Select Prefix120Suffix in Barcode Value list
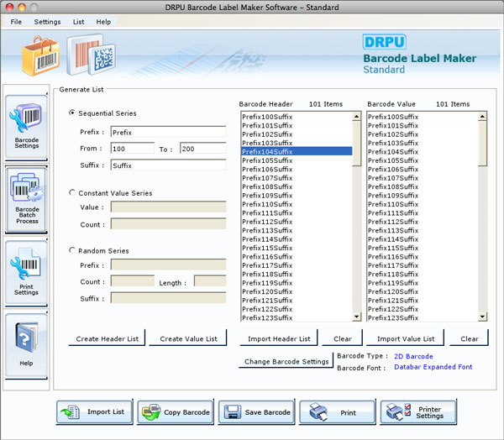 click(x=423, y=291)
